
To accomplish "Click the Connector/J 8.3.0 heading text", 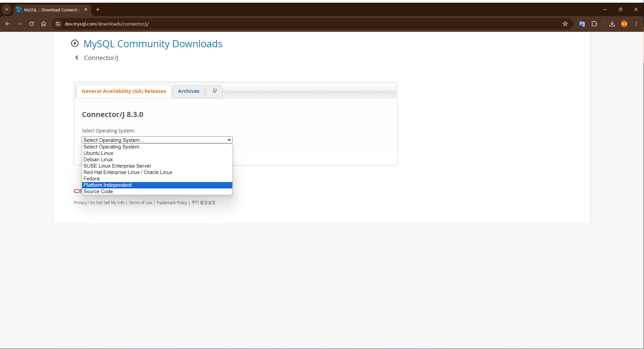I will click(x=113, y=115).
